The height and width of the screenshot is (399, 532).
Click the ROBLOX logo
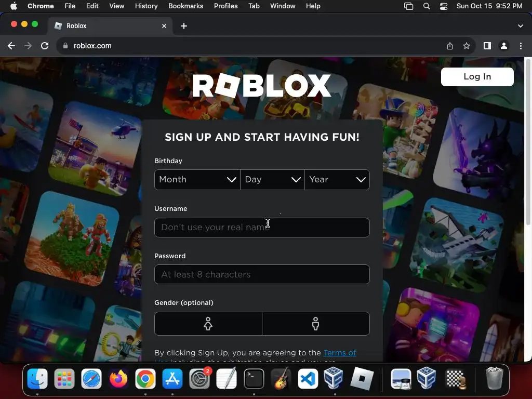[x=262, y=86]
